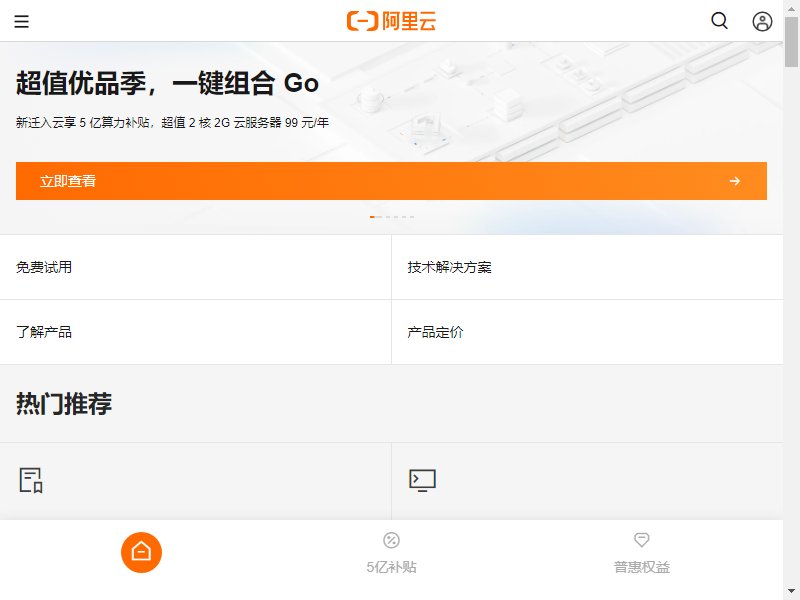Go to the Home tab icon
This screenshot has height=600, width=800.
point(141,553)
